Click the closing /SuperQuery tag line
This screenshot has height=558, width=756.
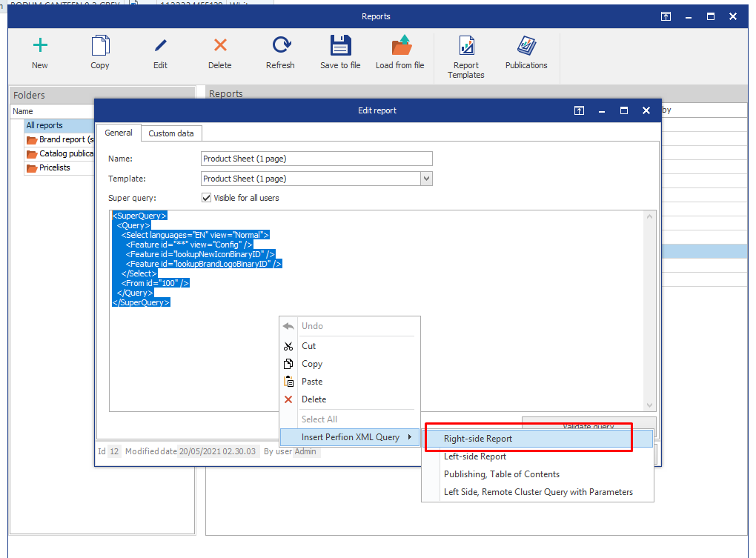point(141,302)
